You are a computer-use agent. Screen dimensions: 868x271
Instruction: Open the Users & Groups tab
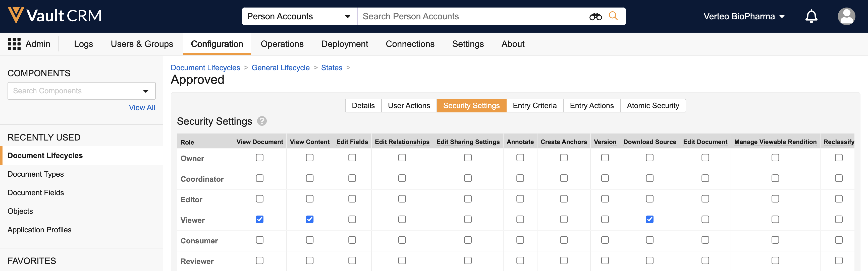coord(142,44)
